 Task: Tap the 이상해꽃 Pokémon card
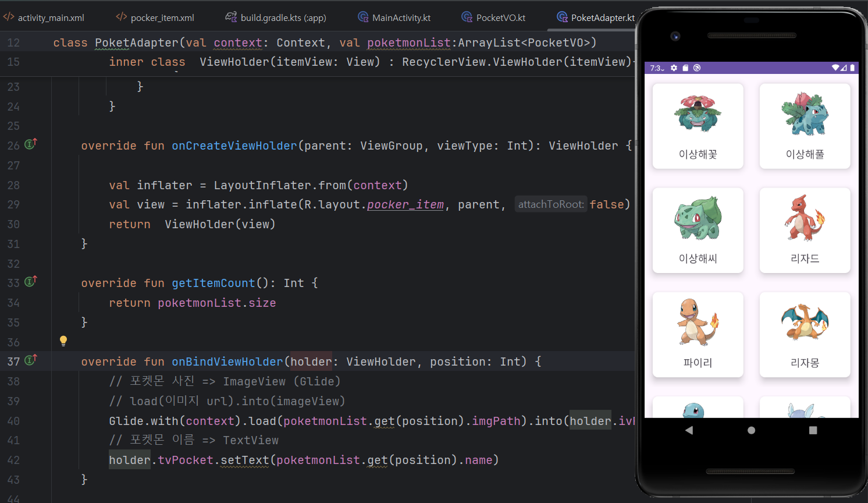coord(698,126)
